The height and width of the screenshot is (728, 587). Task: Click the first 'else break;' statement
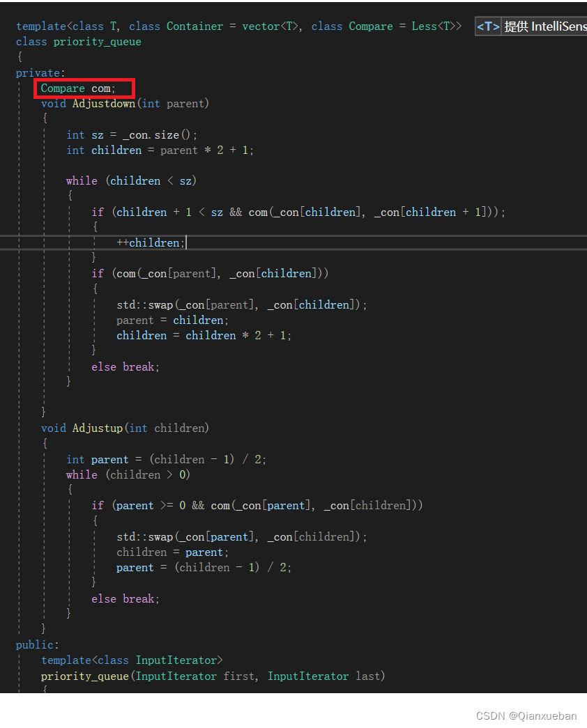pyautogui.click(x=125, y=366)
